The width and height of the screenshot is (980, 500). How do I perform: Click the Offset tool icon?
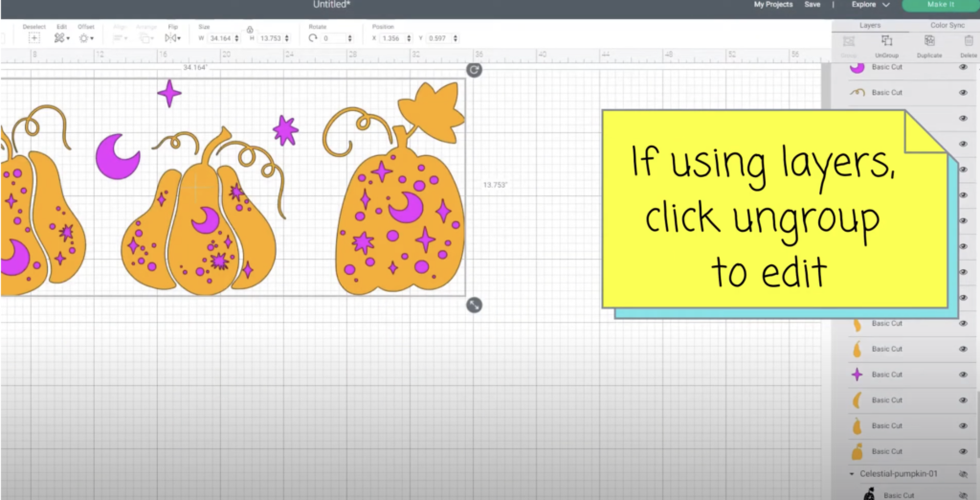tap(85, 38)
